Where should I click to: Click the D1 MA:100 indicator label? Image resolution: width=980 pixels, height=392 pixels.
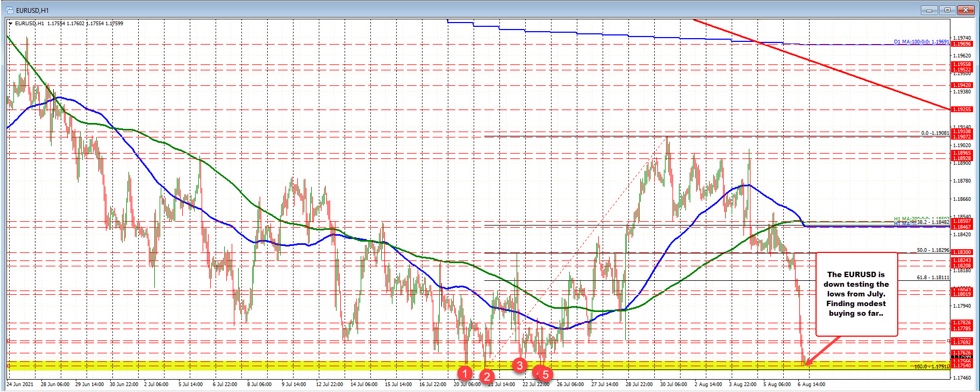point(921,41)
